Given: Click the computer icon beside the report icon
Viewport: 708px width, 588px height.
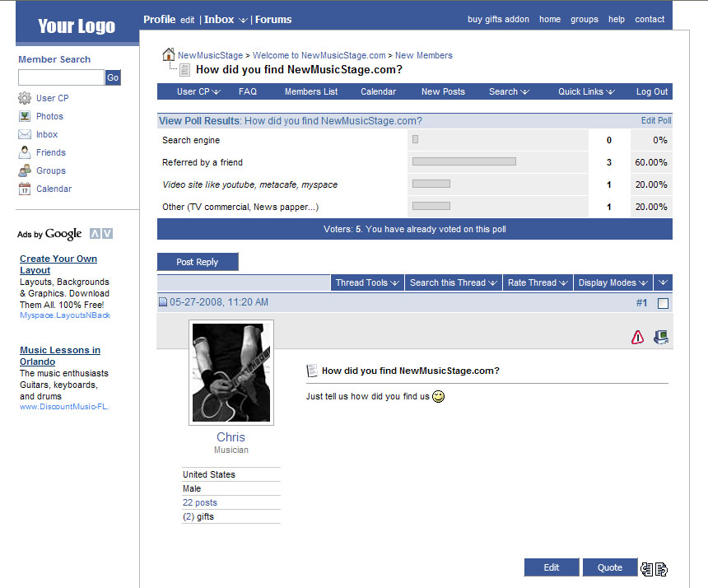Looking at the screenshot, I should coord(661,337).
